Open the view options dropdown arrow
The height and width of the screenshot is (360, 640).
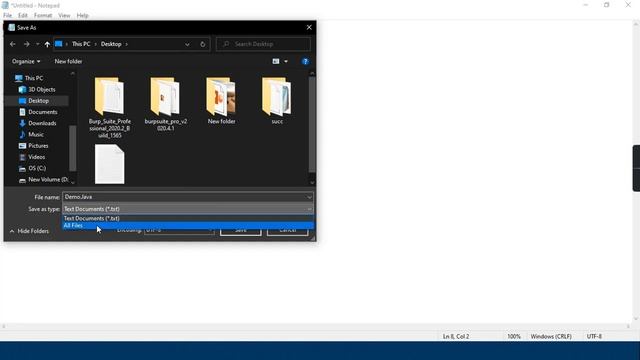point(286,61)
